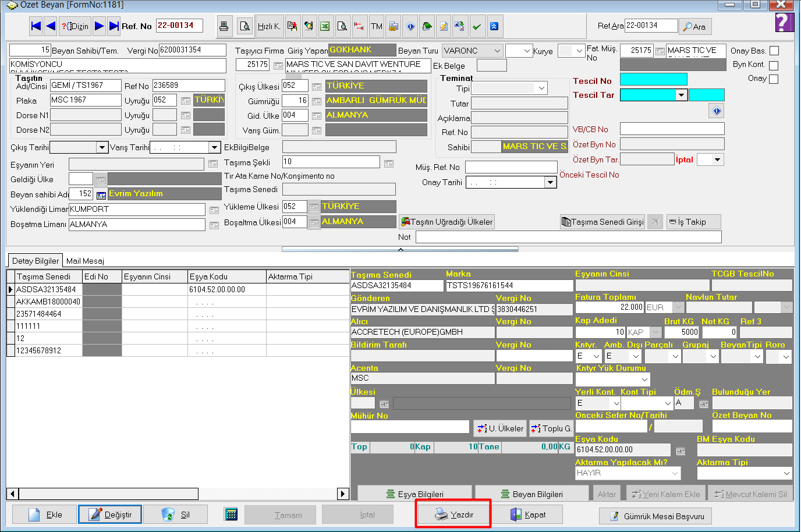Screen dimensions: 801x532
Task: Click the Eşya Bilgileri button
Action: point(414,494)
